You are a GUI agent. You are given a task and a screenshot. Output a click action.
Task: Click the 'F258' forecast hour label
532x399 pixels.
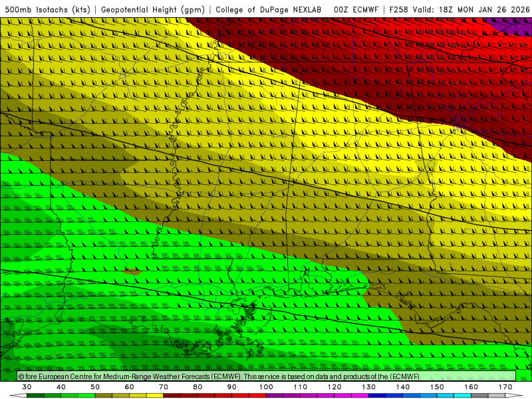398,9
